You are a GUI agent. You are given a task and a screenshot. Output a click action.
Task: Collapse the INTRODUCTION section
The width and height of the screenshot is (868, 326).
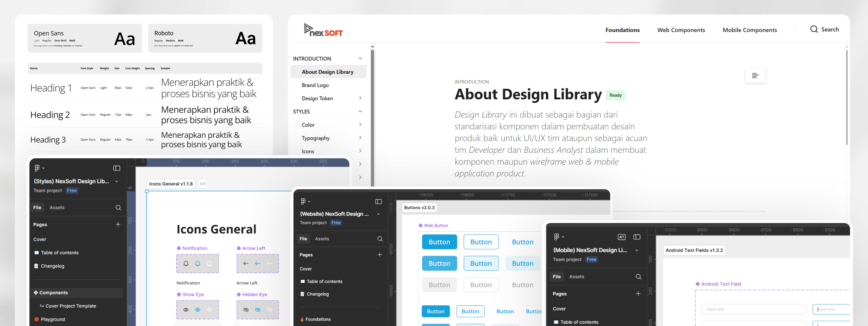(360, 59)
